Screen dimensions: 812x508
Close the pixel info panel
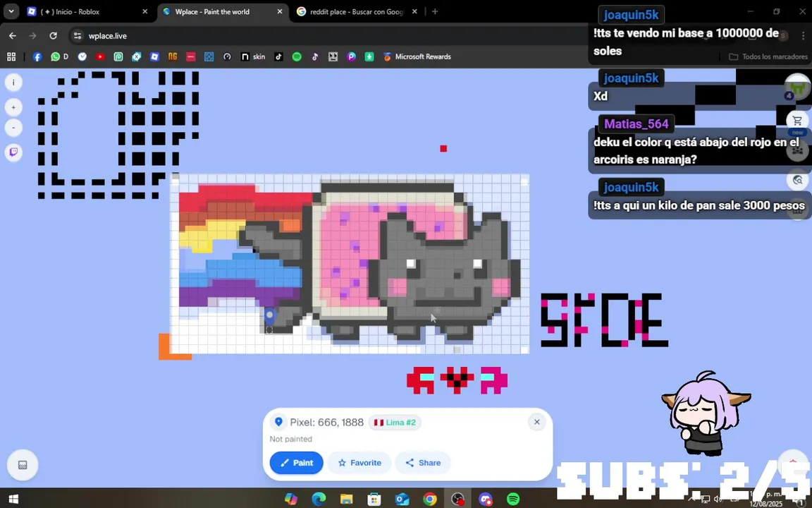coord(537,422)
